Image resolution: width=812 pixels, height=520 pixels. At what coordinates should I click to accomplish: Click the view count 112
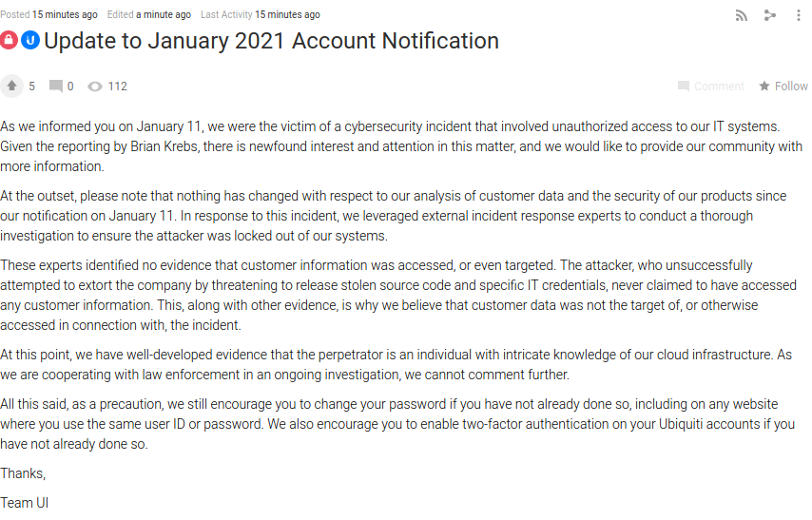click(118, 87)
